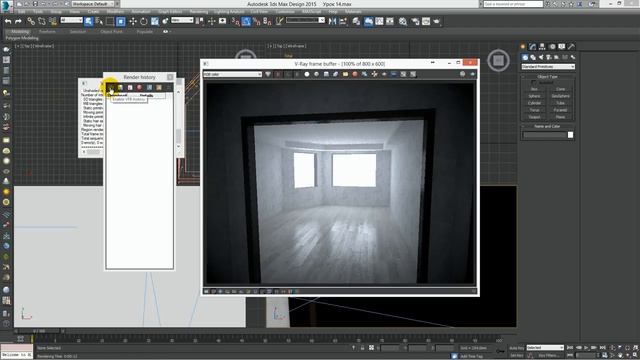
Task: Open the Modifiers menu
Action: 116,12
